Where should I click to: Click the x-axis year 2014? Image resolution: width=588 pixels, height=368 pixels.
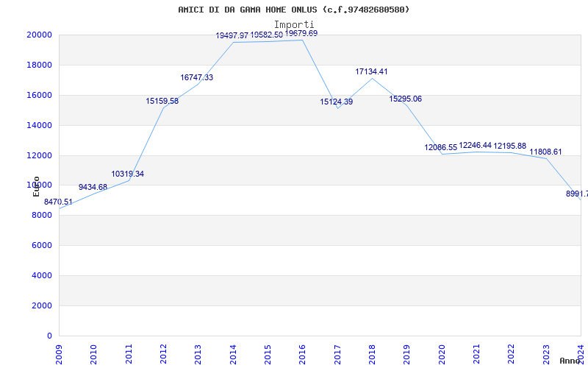233,354
